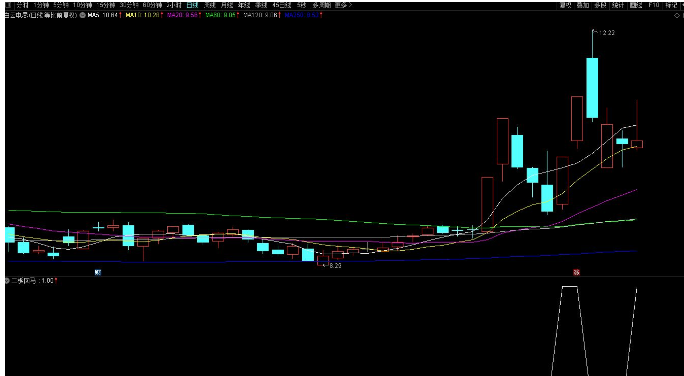684x376 pixels.
Task: Open the F10 company info
Action: pyautogui.click(x=653, y=5)
